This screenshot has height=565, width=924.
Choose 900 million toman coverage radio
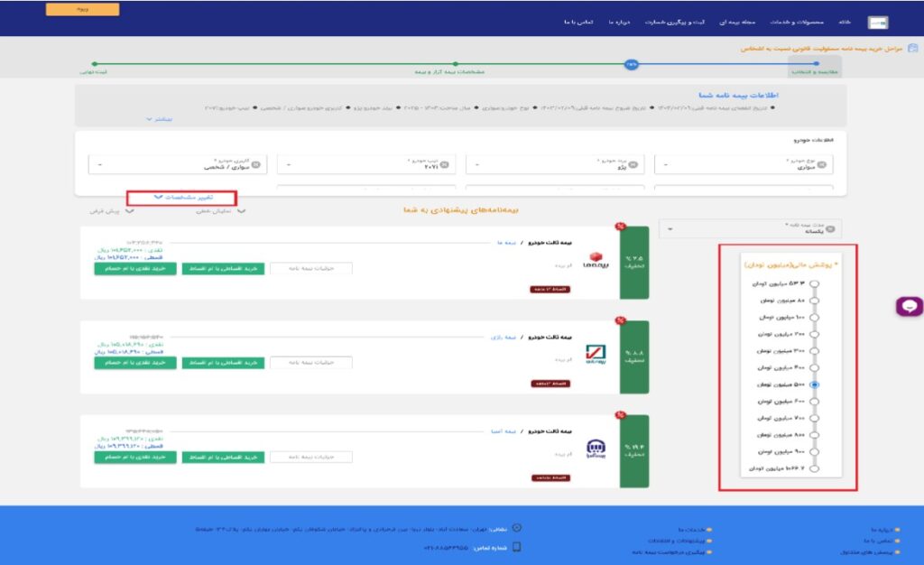(x=815, y=451)
